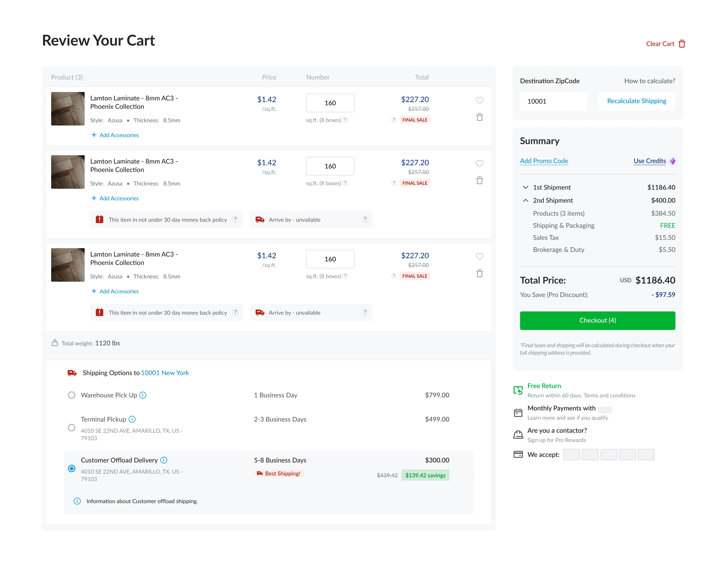728x561 pixels.
Task: Favorite the second Lamton Laminate item with heart
Action: point(479,163)
